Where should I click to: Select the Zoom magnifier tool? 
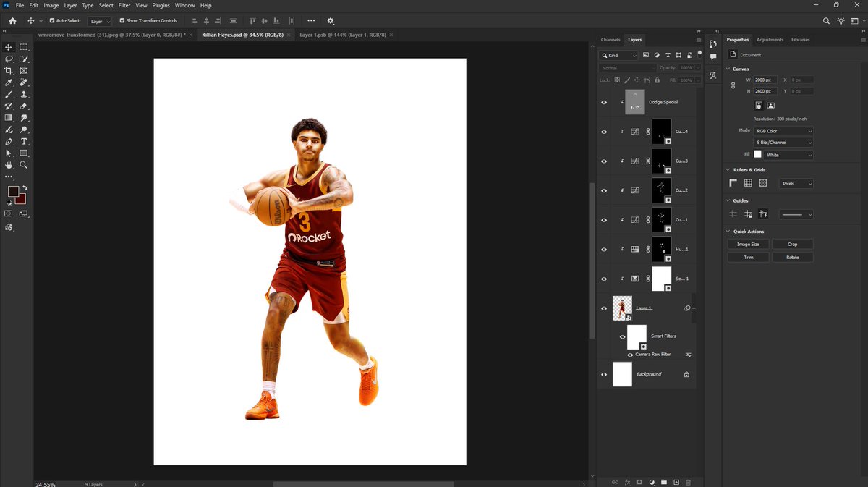pyautogui.click(x=24, y=165)
